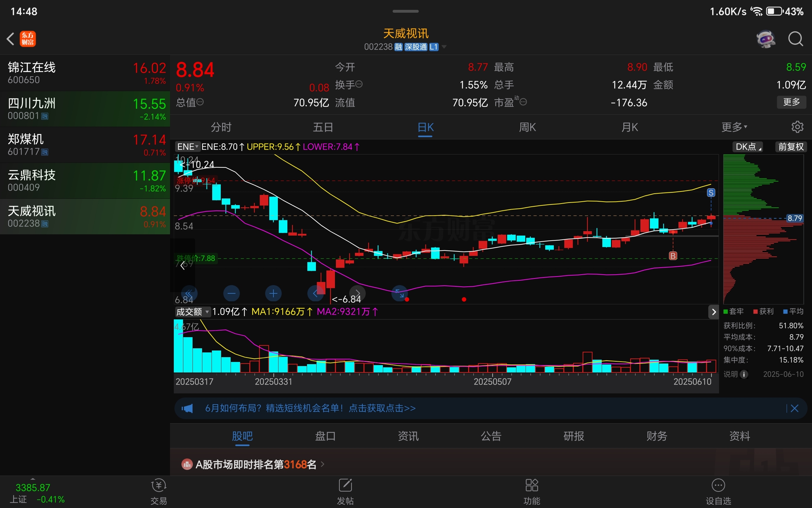Tap the 融 margin badge under title
The width and height of the screenshot is (812, 508).
[x=398, y=47]
